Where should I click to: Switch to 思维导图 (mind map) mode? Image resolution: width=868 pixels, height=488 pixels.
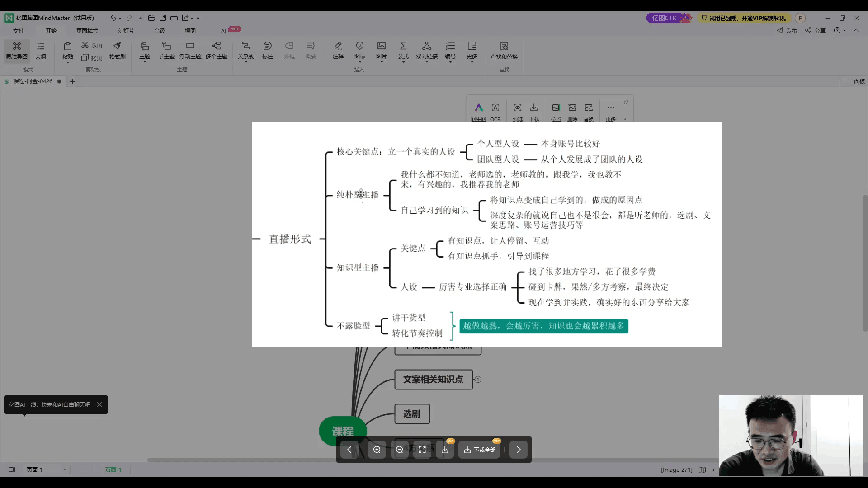17,51
